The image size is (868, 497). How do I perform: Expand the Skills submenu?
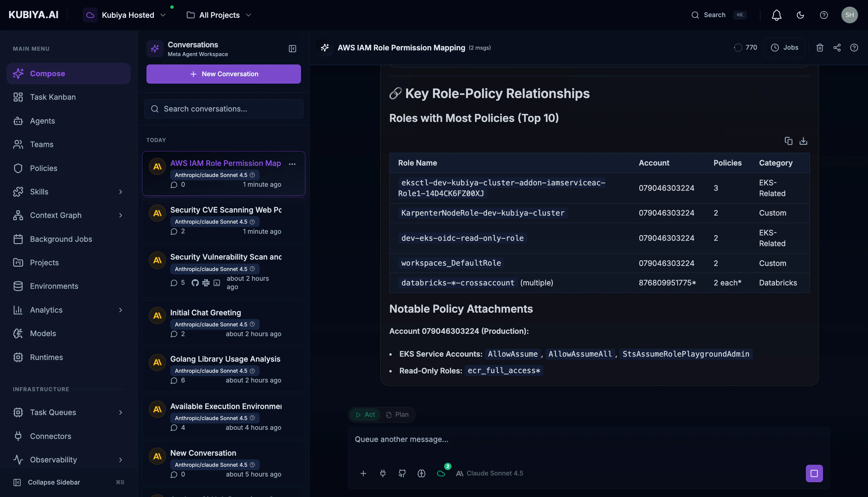pos(121,192)
